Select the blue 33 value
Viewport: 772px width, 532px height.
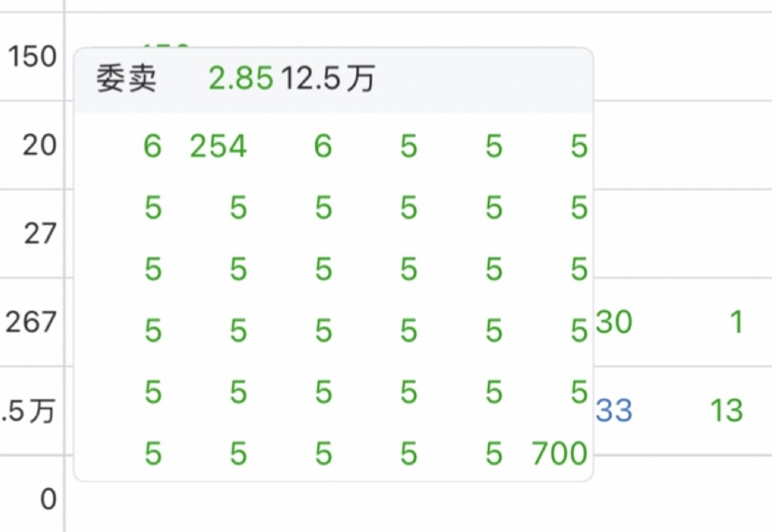click(x=614, y=411)
